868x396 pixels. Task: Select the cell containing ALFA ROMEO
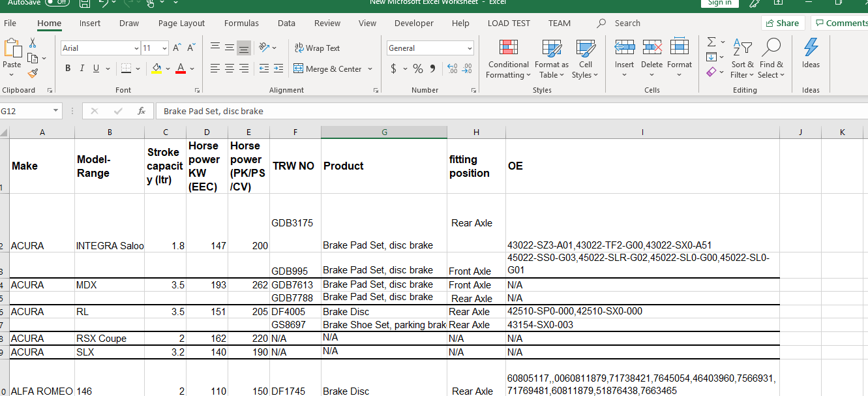point(42,391)
